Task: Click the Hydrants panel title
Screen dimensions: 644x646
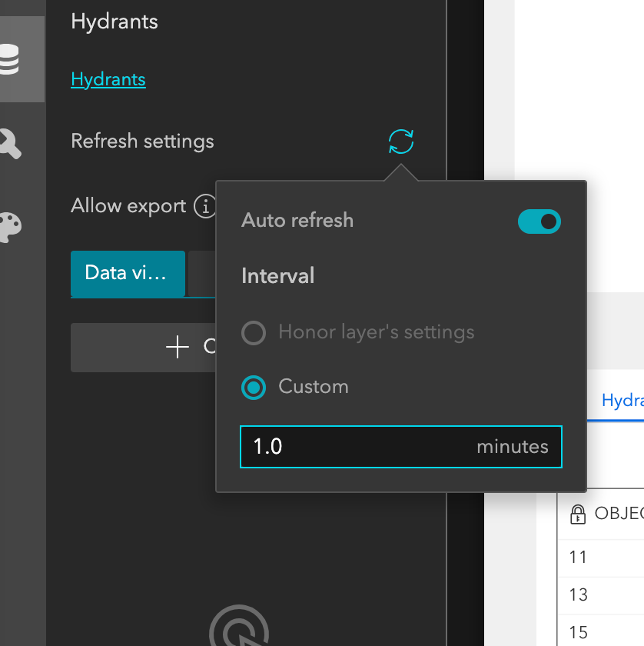Action: click(114, 22)
